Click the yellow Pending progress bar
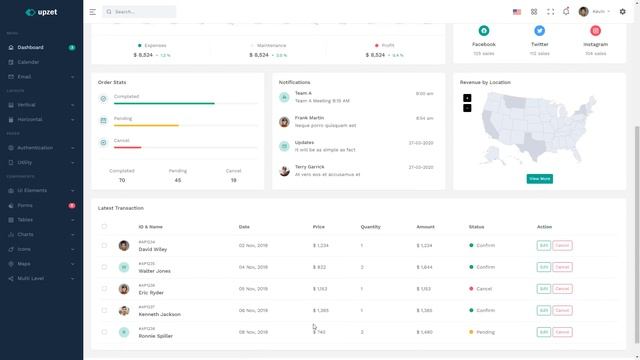Screen dimensions: 640x360 click(x=146, y=126)
